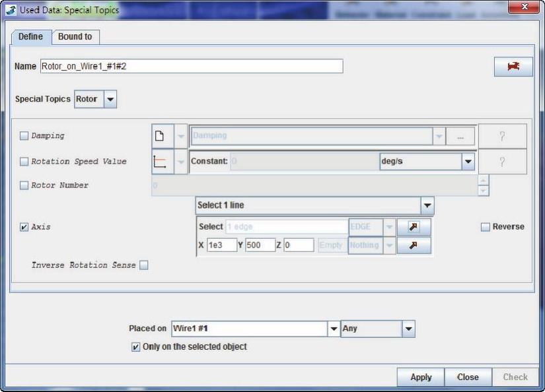
Task: Click the red icon button beside Name field
Action: 513,67
